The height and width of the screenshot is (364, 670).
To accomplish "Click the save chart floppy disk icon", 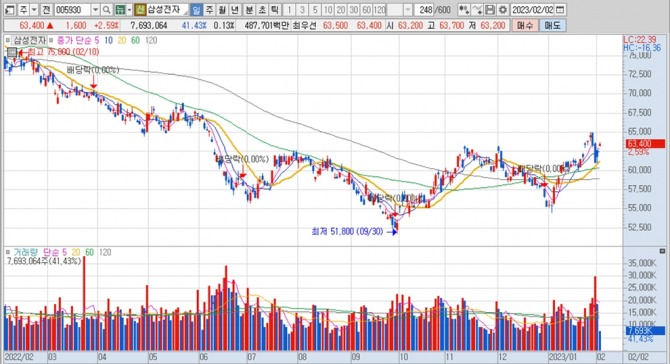I will 491,9.
